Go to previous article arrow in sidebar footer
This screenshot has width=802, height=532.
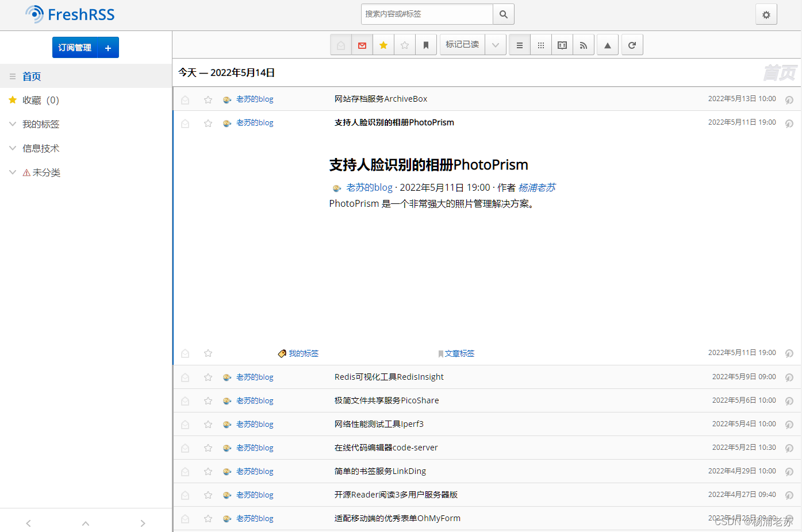[28, 523]
